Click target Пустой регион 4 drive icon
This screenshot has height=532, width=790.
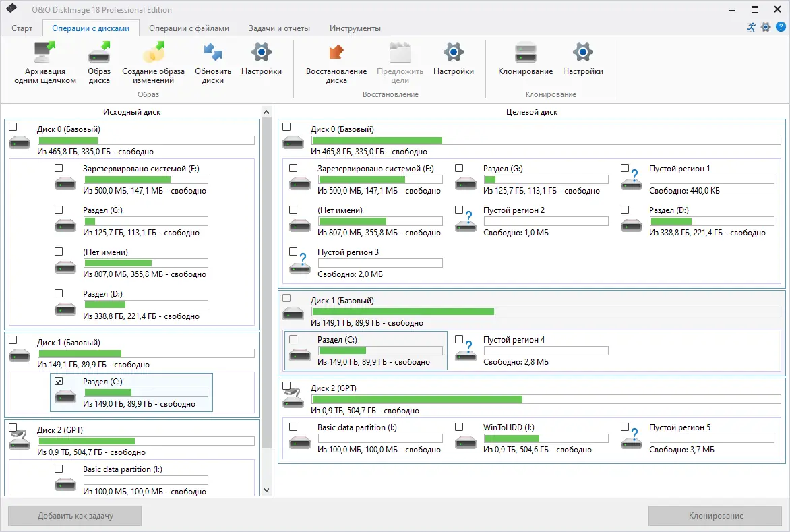point(466,351)
